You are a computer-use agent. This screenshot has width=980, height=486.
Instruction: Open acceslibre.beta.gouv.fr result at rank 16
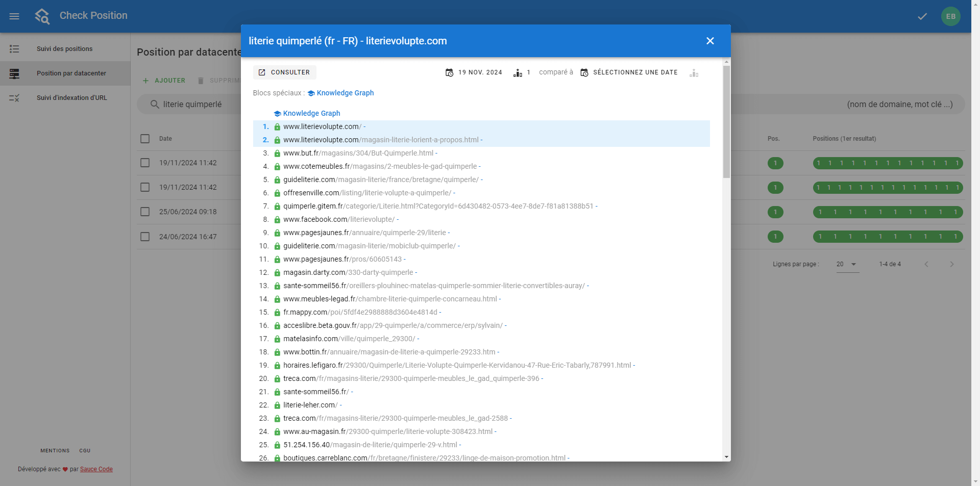[393, 325]
